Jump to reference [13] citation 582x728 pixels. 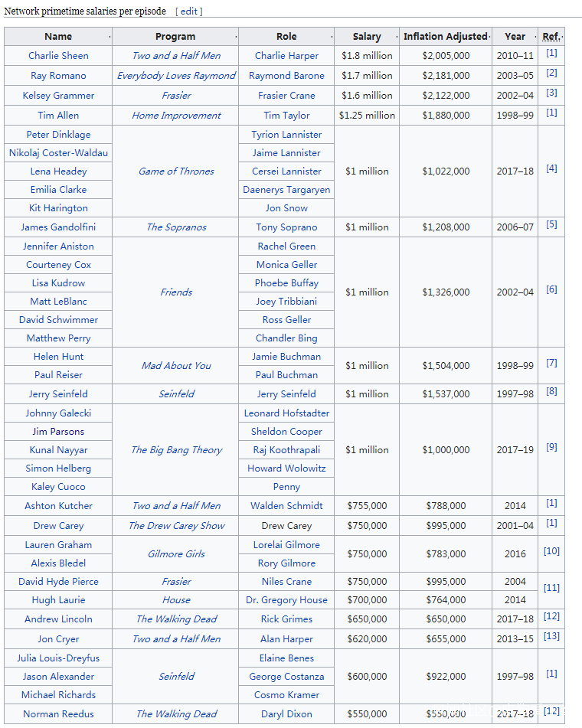click(x=551, y=636)
